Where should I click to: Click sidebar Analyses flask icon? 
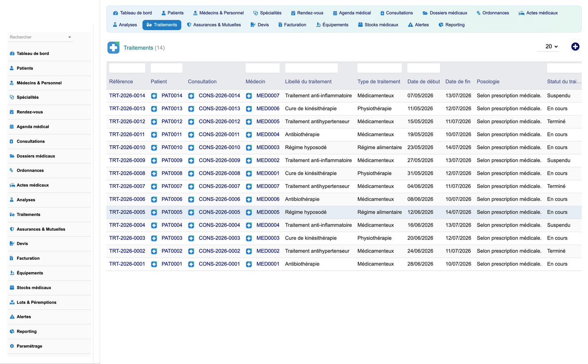[12, 200]
